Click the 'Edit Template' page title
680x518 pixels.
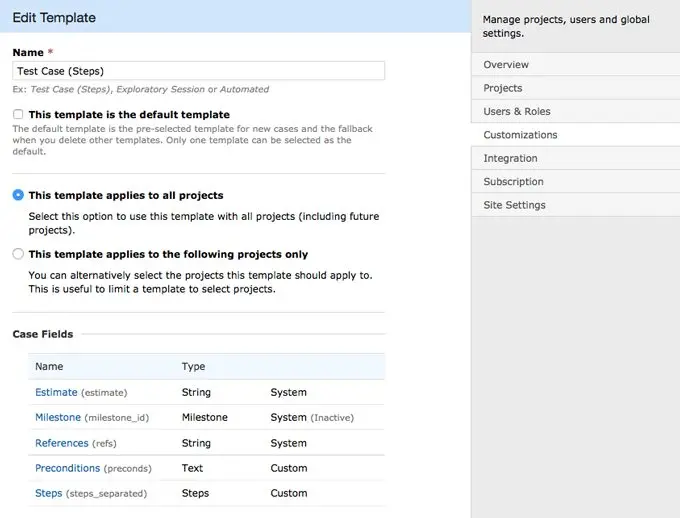pyautogui.click(x=54, y=17)
